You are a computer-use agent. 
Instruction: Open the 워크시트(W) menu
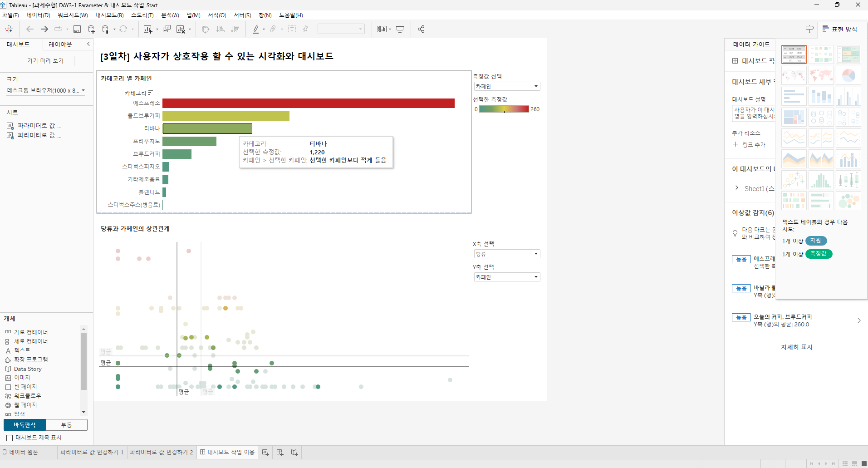click(x=73, y=15)
